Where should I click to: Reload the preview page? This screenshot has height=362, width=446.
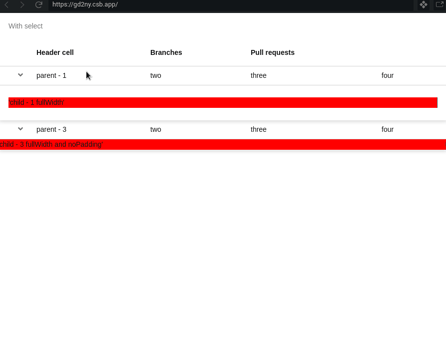coord(39,5)
